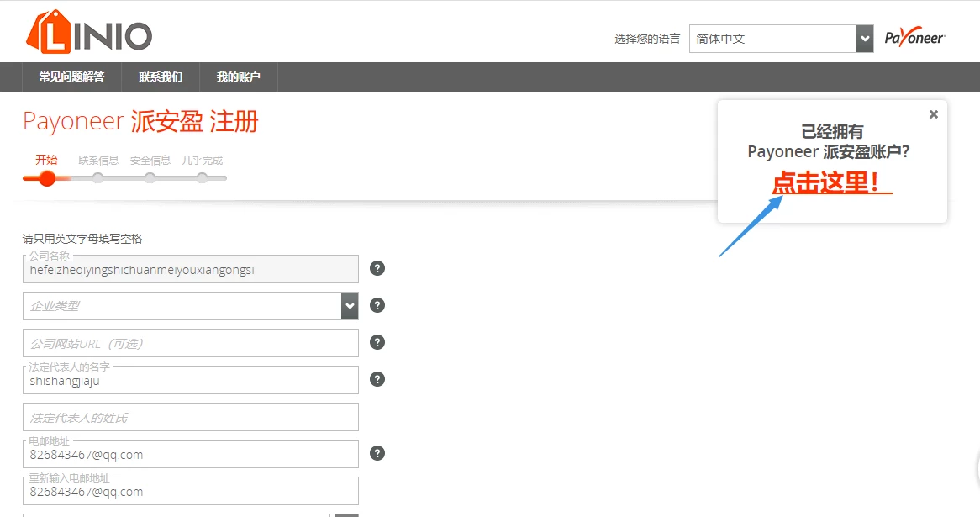
Task: Click the 几乎完成 progress marker dot
Action: click(x=202, y=178)
